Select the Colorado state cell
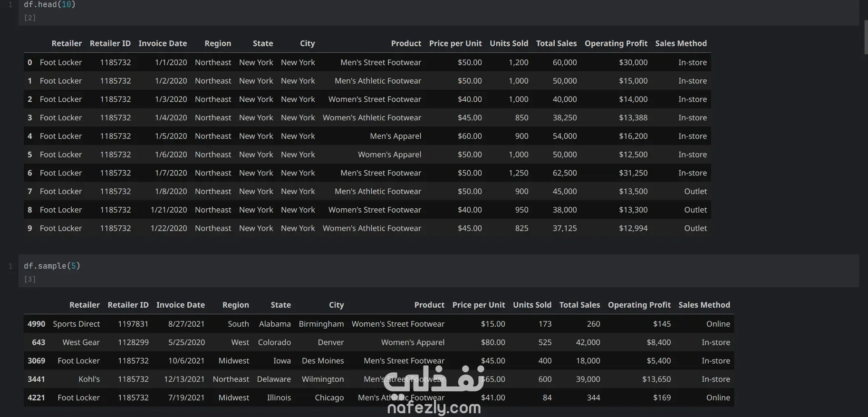 coord(274,342)
